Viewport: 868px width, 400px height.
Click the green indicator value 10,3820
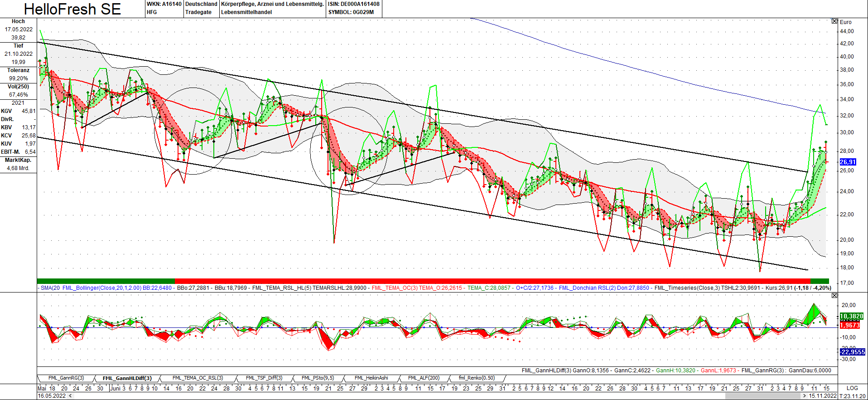pyautogui.click(x=852, y=317)
